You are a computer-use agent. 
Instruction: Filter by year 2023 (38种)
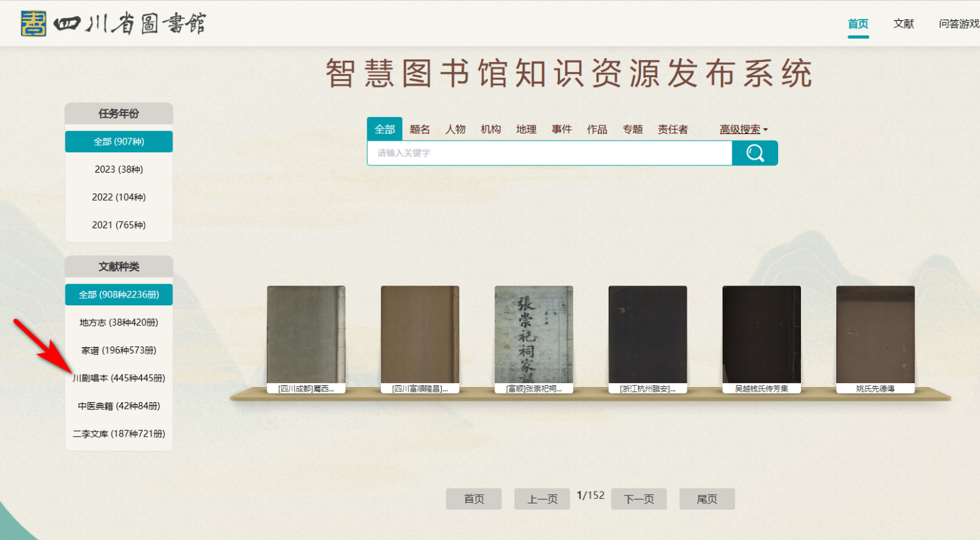pos(119,169)
